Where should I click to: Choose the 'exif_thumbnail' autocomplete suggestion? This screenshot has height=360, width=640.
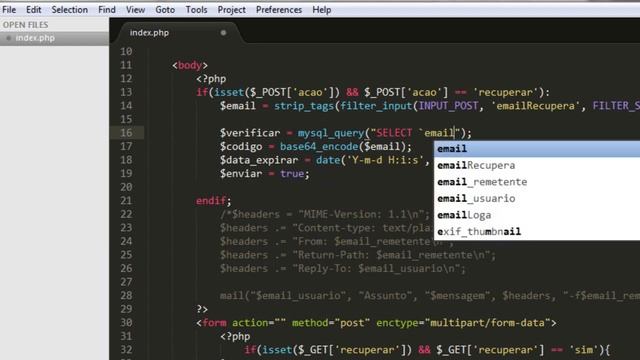click(537, 231)
